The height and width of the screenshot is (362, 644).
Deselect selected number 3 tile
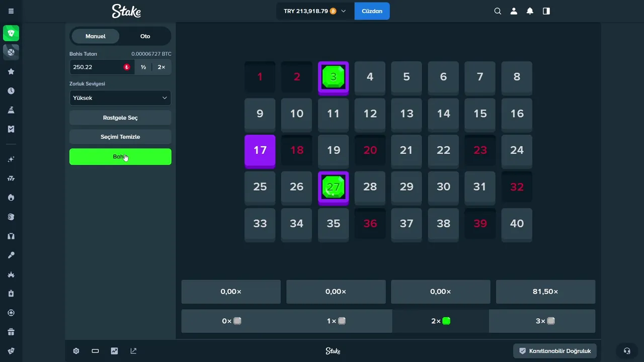(x=333, y=77)
